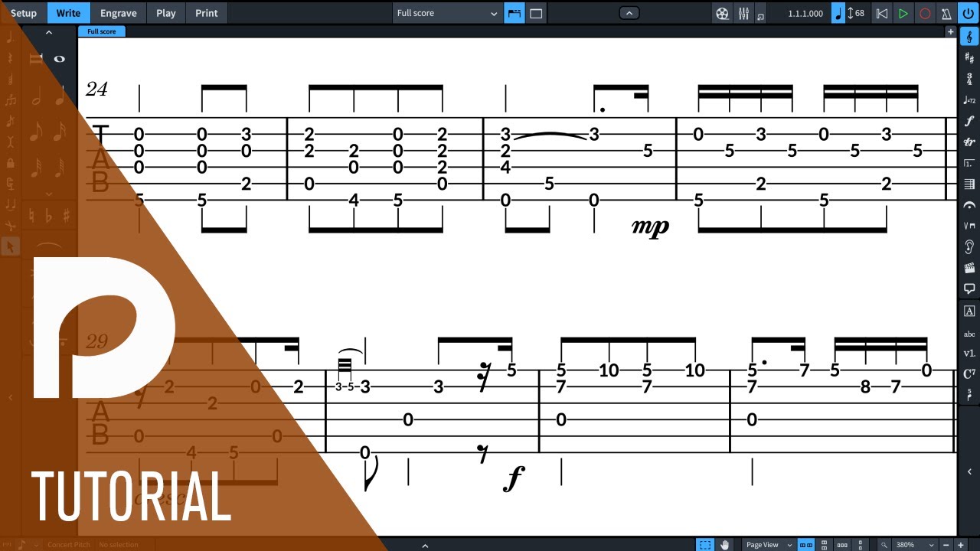The image size is (980, 551).
Task: Select the f dynamic in the score
Action: (x=514, y=479)
